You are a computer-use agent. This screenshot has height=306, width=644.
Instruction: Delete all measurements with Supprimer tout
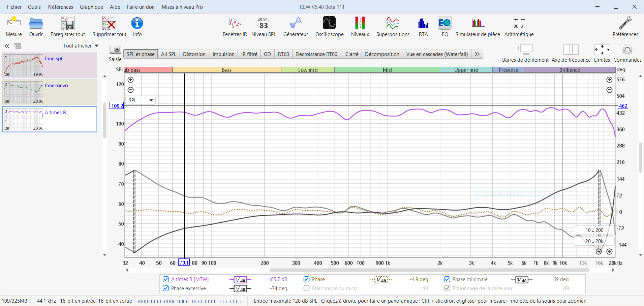[x=110, y=26]
